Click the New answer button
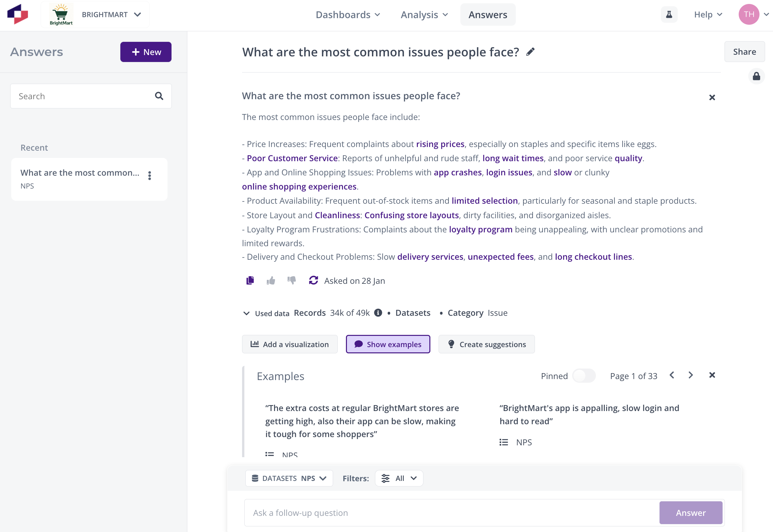This screenshot has height=532, width=773. pyautogui.click(x=146, y=52)
